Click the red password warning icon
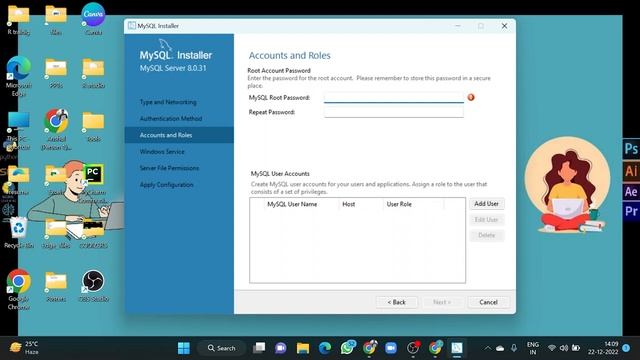The height and width of the screenshot is (360, 640). [x=471, y=97]
